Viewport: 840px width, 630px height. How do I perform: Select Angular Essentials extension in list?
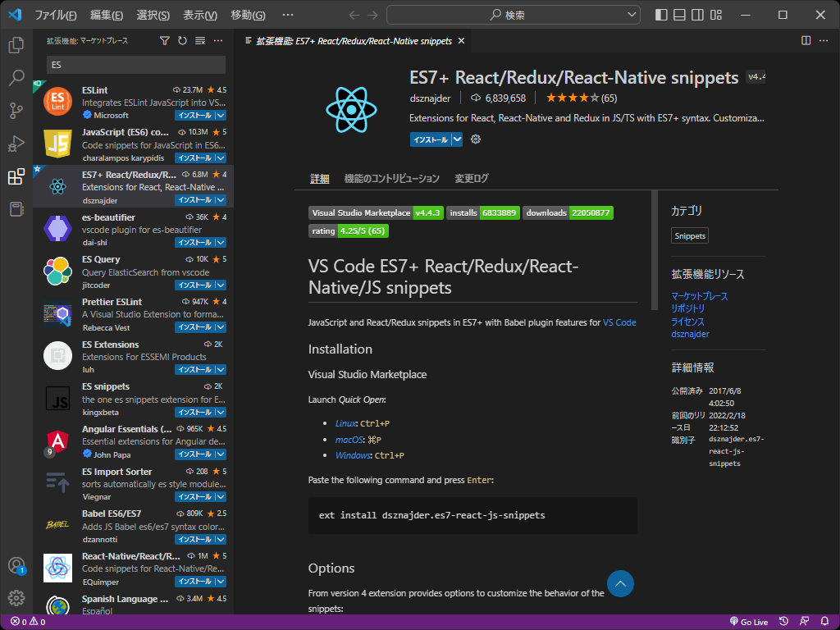tap(133, 441)
